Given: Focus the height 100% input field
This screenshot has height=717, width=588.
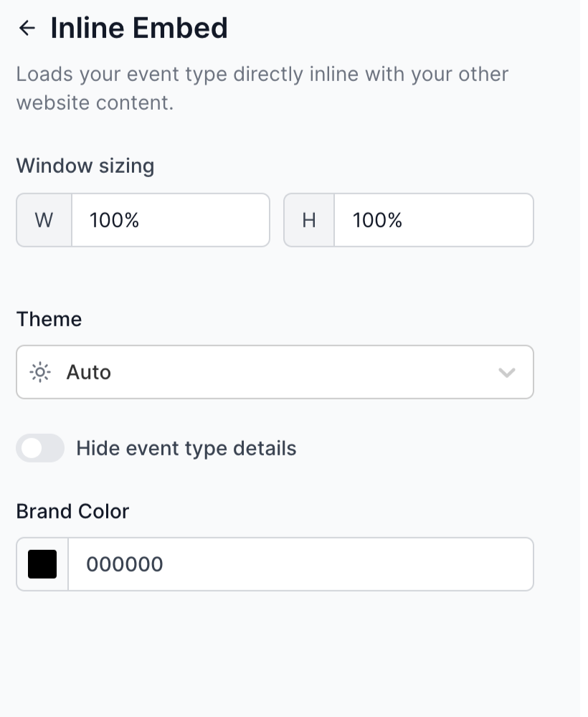Looking at the screenshot, I should pyautogui.click(x=433, y=220).
